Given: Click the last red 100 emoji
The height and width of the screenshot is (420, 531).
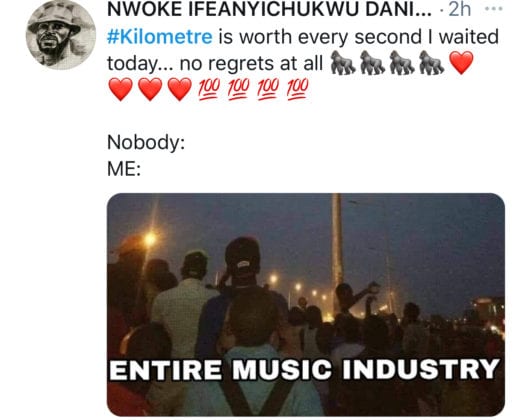Looking at the screenshot, I should click(x=298, y=89).
